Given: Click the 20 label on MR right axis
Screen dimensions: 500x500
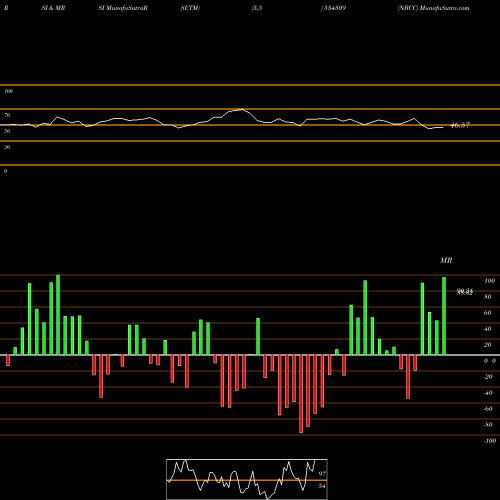Looking at the screenshot, I should click(x=488, y=345).
